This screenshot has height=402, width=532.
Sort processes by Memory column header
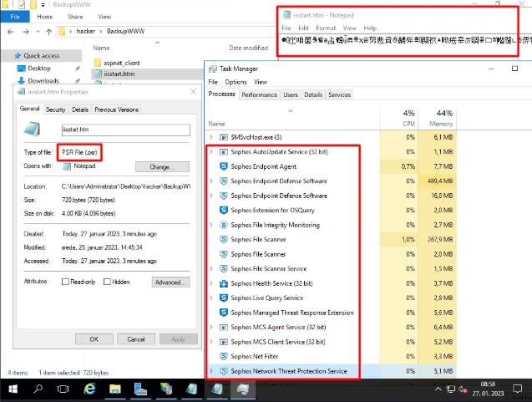pyautogui.click(x=438, y=118)
